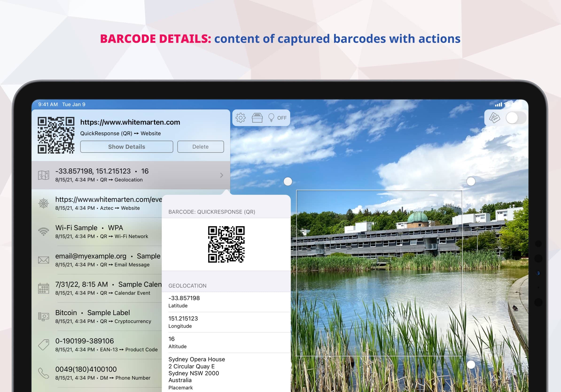
Task: Select the 0049(180)4100100 phone number entry
Action: [97, 373]
